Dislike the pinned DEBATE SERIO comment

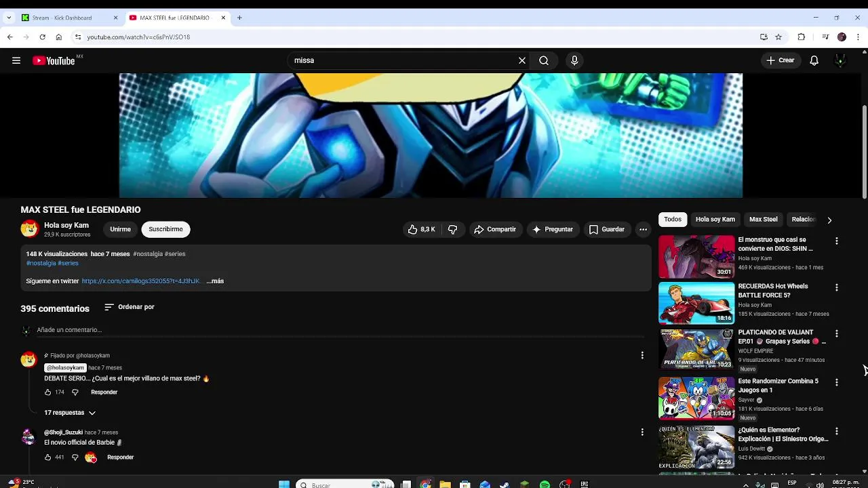tap(75, 392)
